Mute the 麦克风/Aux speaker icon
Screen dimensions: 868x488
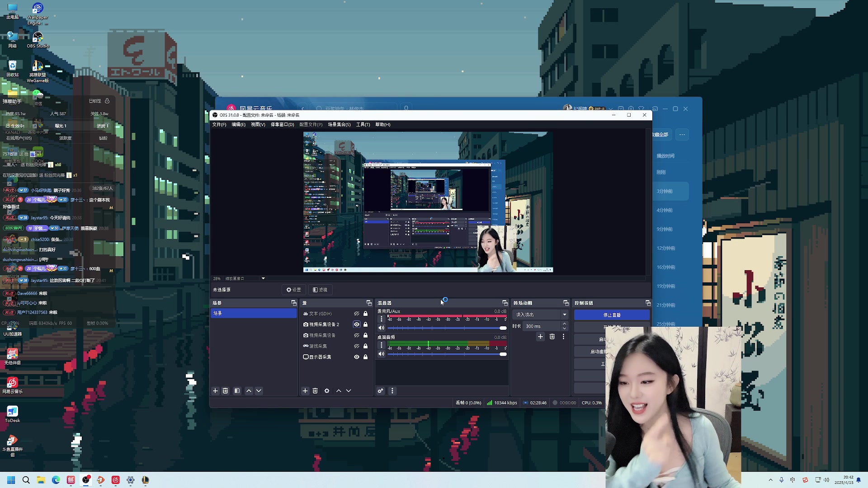pos(381,328)
